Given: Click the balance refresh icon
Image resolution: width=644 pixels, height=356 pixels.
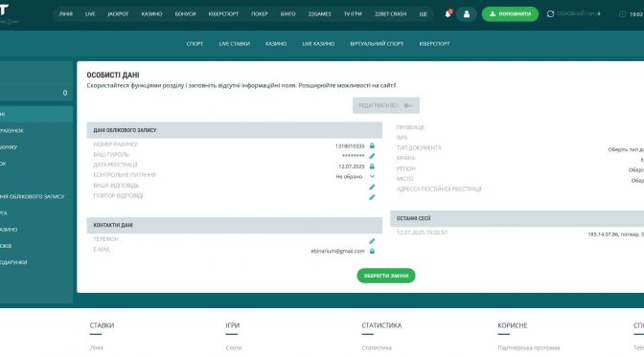Looking at the screenshot, I should pos(550,14).
